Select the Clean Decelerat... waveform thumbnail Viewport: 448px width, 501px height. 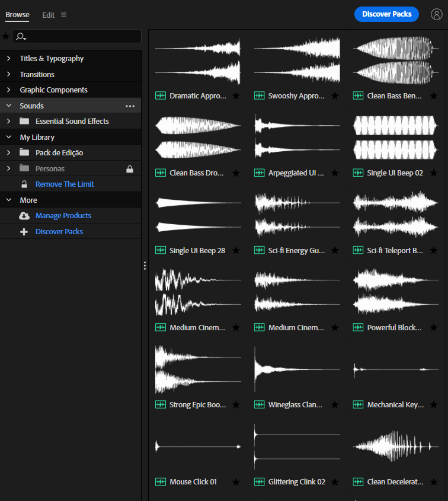pyautogui.click(x=396, y=446)
